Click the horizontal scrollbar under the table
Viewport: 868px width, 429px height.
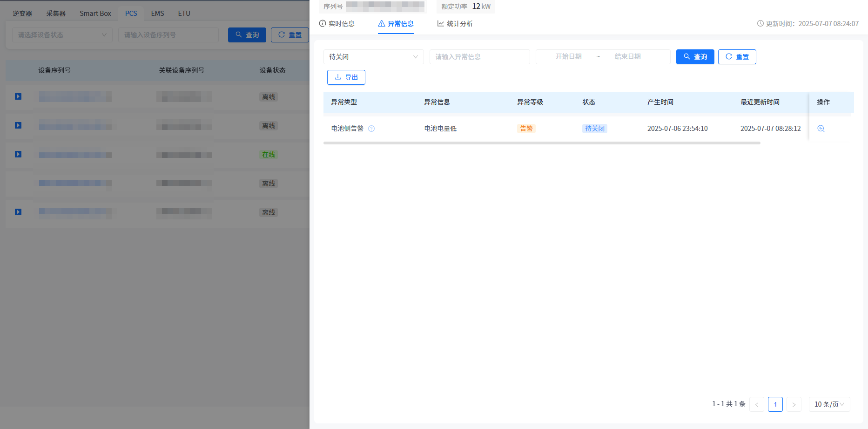(542, 143)
